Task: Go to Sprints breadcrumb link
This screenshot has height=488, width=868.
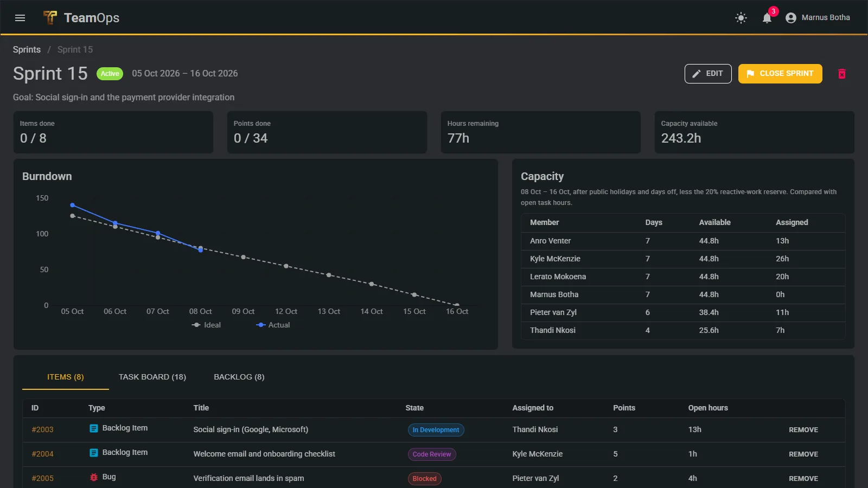Action: pos(27,49)
